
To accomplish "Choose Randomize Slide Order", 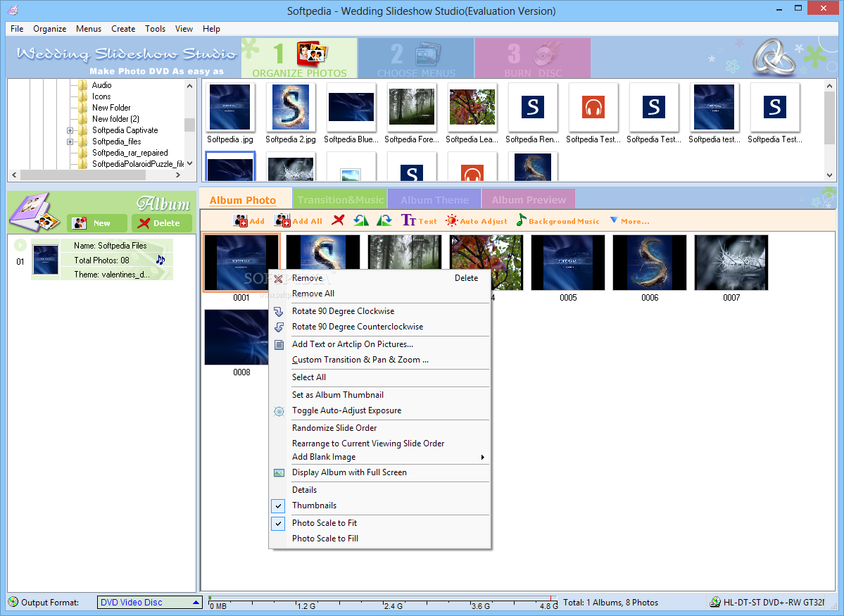I will pyautogui.click(x=334, y=428).
